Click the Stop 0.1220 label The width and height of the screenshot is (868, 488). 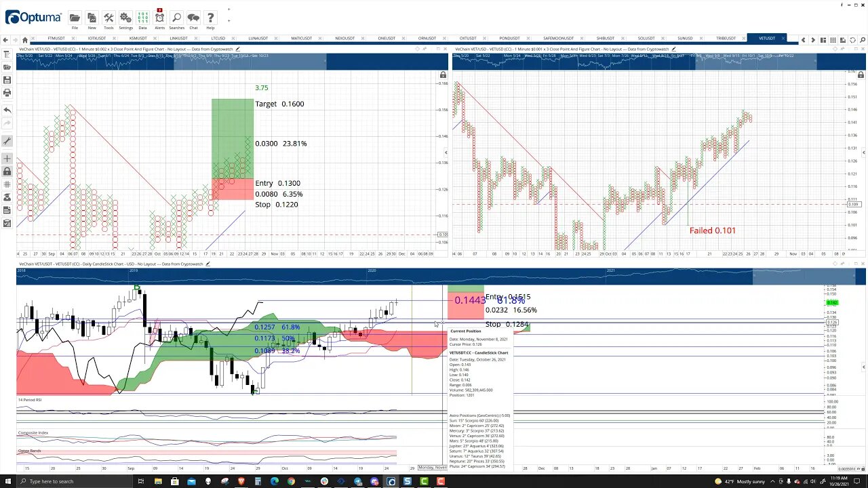(x=276, y=204)
